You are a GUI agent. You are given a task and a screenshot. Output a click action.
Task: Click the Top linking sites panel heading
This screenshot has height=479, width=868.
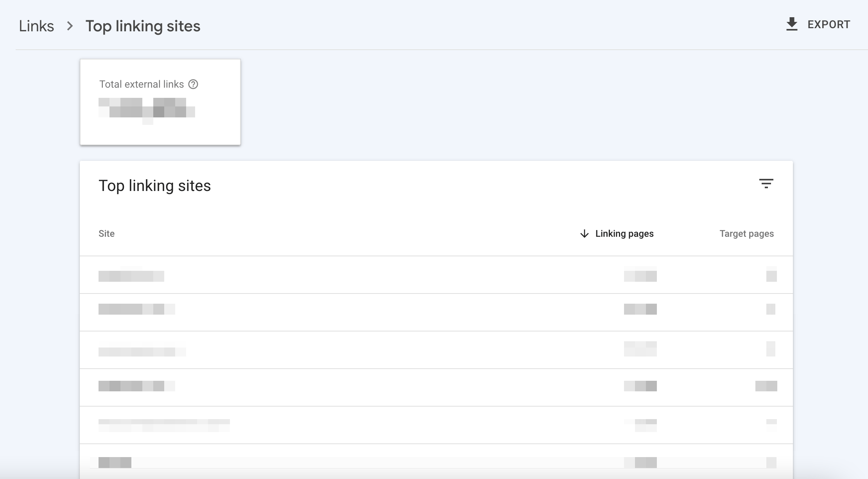tap(155, 185)
